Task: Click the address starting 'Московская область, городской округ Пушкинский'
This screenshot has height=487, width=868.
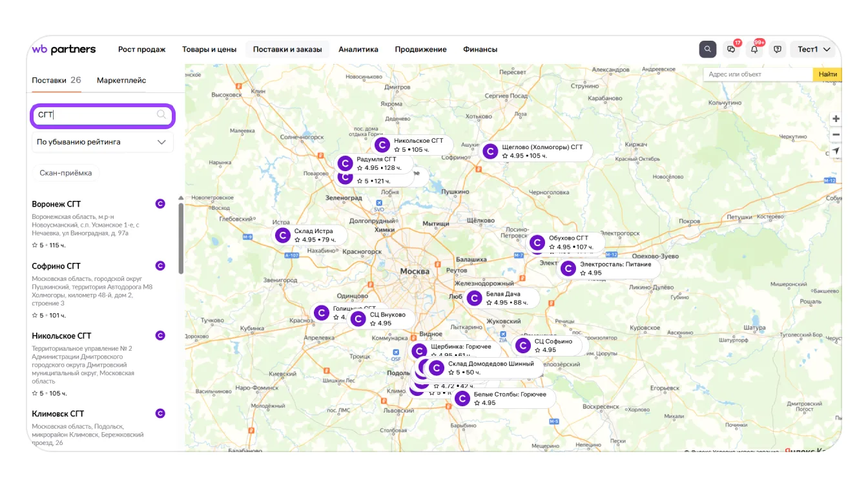Action: click(92, 291)
